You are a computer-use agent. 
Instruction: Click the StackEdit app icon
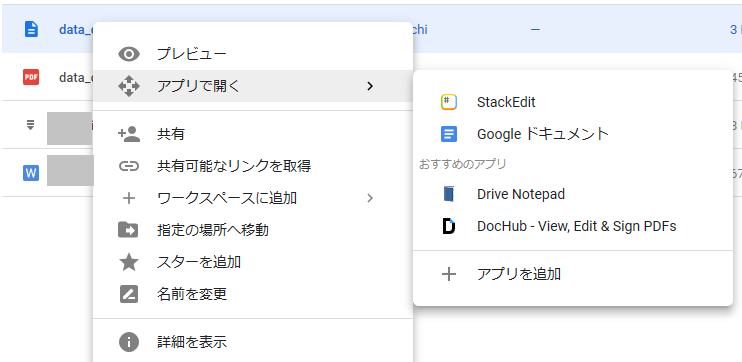[x=449, y=102]
